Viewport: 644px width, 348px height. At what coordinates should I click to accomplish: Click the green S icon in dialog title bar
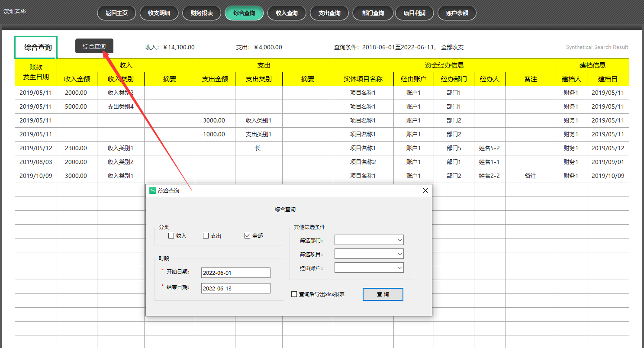(152, 190)
